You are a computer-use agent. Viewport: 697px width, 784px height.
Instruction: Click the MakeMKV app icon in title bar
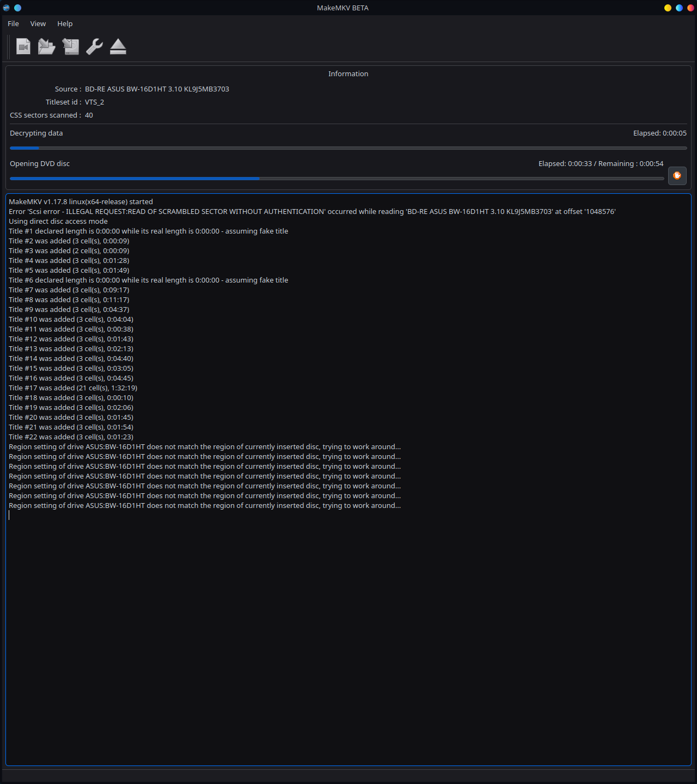(x=7, y=8)
